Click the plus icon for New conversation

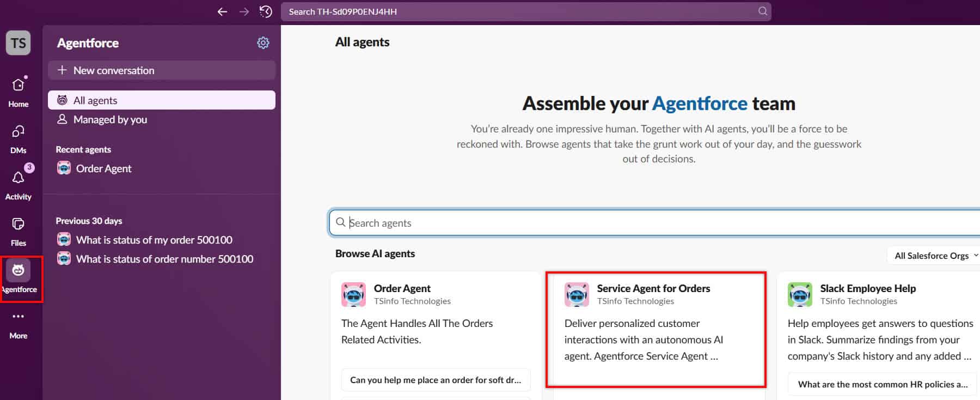pyautogui.click(x=62, y=70)
